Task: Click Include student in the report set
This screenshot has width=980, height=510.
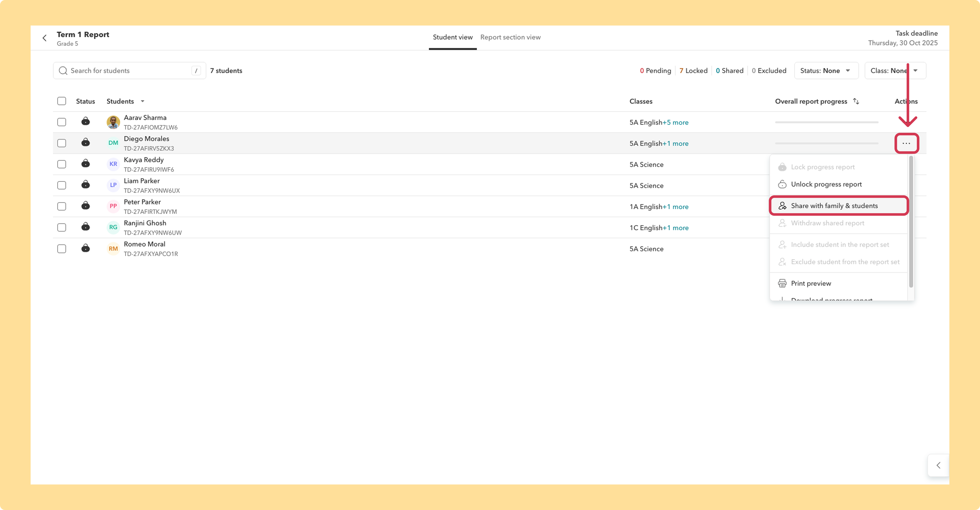Action: point(839,245)
